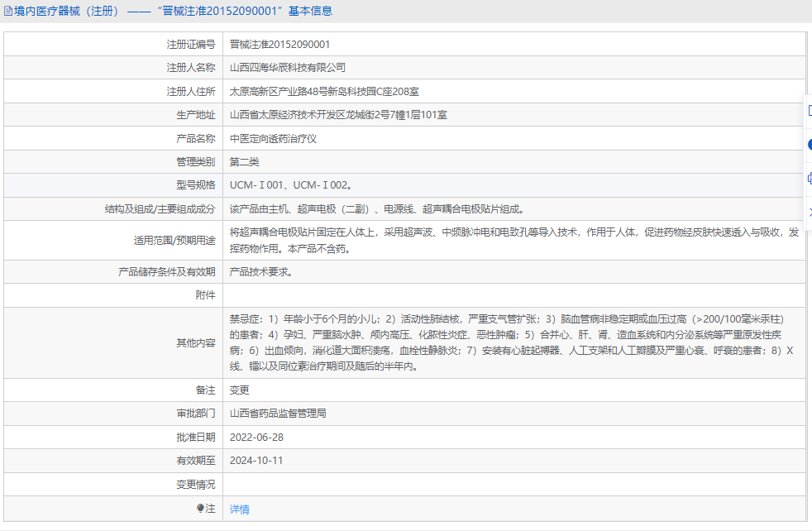The image size is (812, 531).
Task: Select registration number 晋械注准20152090001 in the table
Action: (279, 45)
